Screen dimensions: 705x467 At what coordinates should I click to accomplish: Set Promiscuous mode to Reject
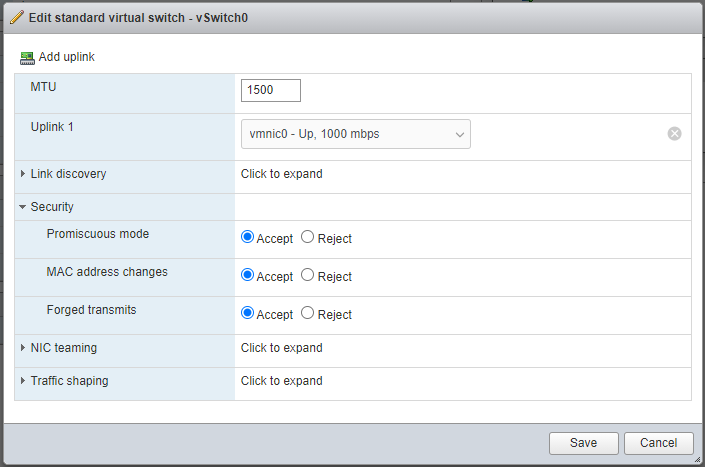(308, 238)
